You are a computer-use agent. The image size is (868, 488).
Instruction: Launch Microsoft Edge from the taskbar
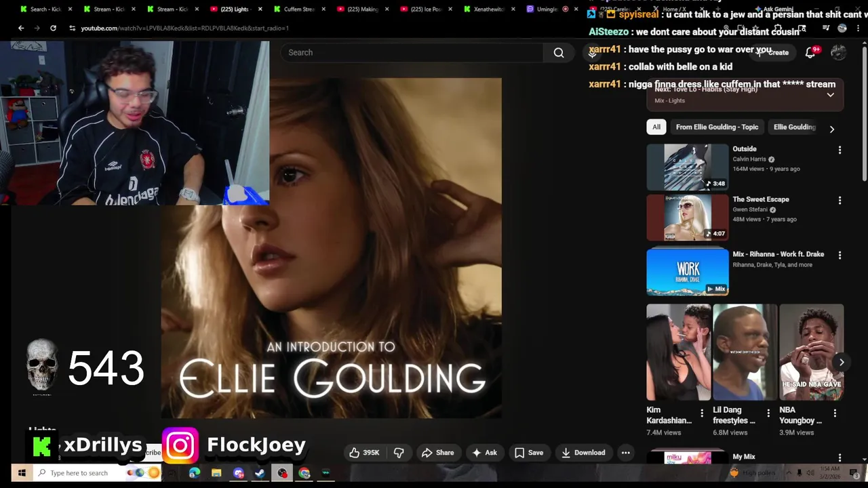pyautogui.click(x=195, y=473)
